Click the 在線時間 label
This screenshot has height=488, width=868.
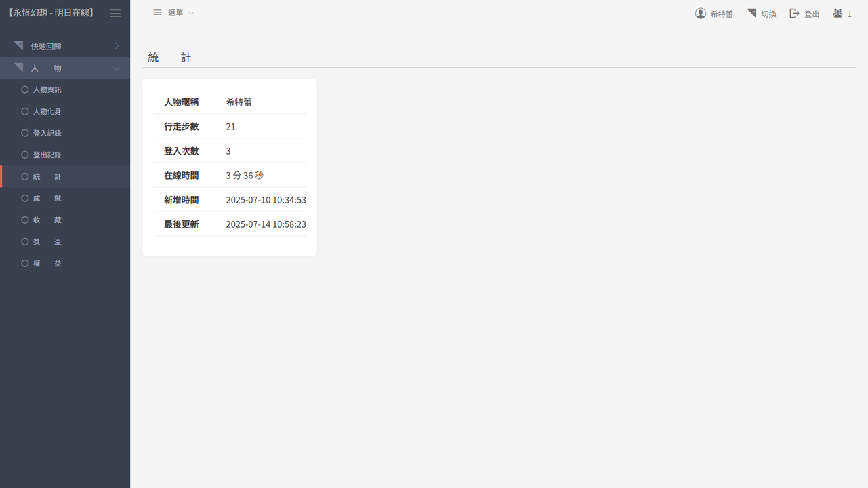point(181,175)
